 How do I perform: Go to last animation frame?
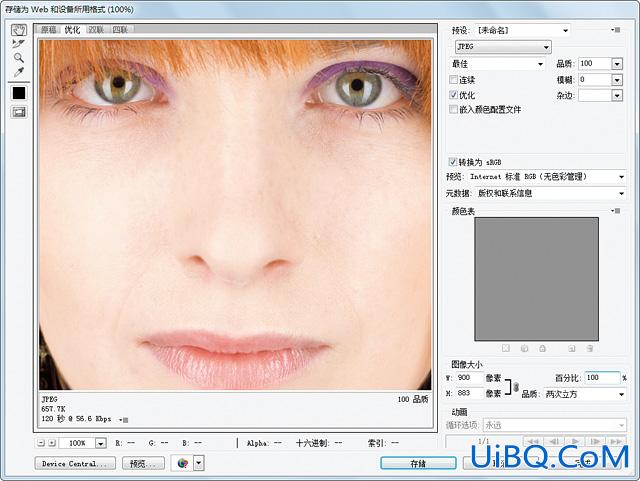tap(616, 441)
